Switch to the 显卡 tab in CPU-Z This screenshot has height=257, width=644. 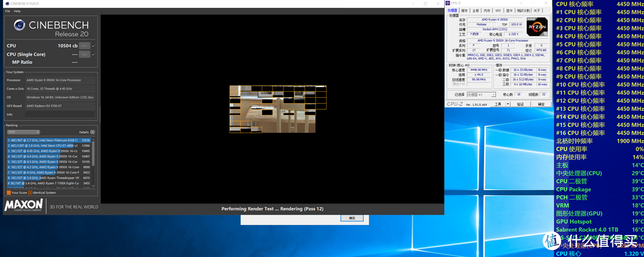(x=509, y=11)
